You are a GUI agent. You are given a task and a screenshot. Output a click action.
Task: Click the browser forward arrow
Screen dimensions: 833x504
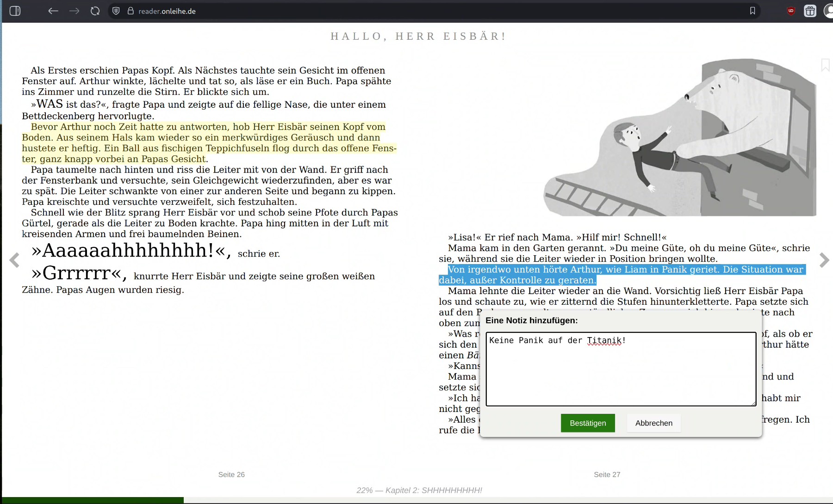click(x=74, y=11)
